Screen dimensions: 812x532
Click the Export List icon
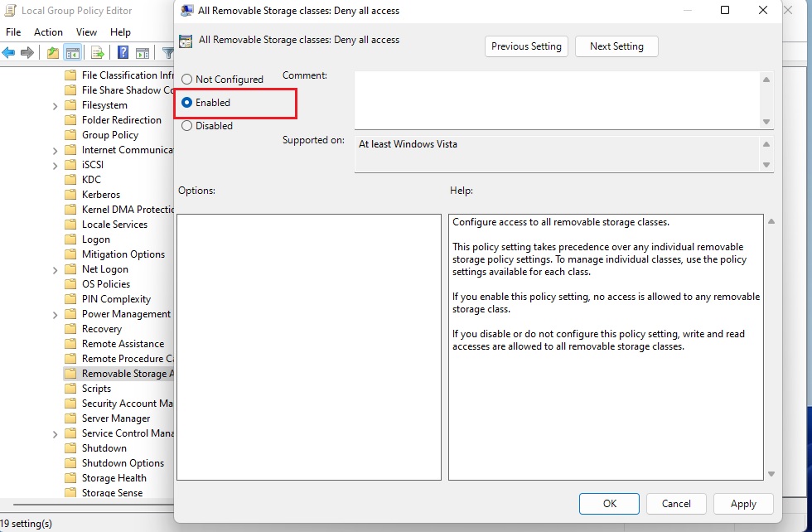coord(97,52)
